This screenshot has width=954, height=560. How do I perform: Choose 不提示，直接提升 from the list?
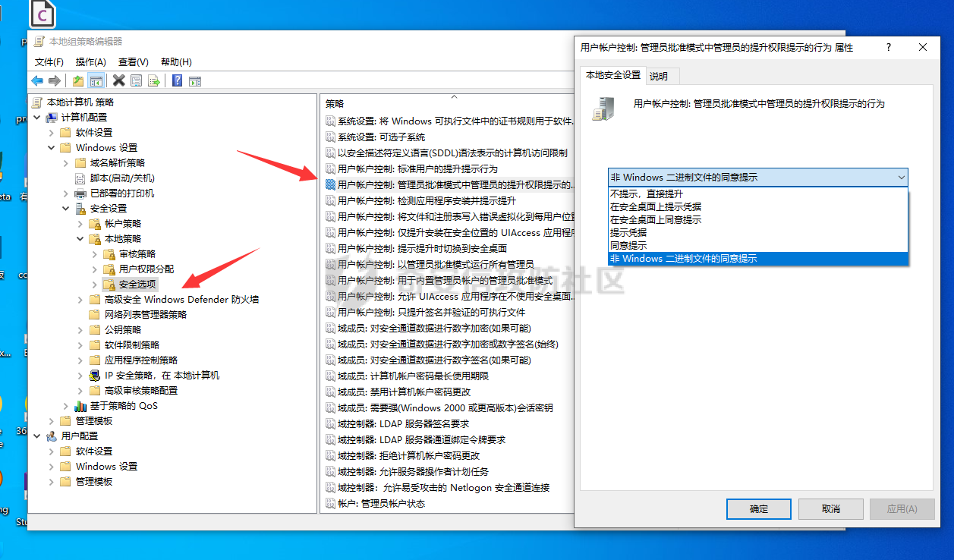757,193
